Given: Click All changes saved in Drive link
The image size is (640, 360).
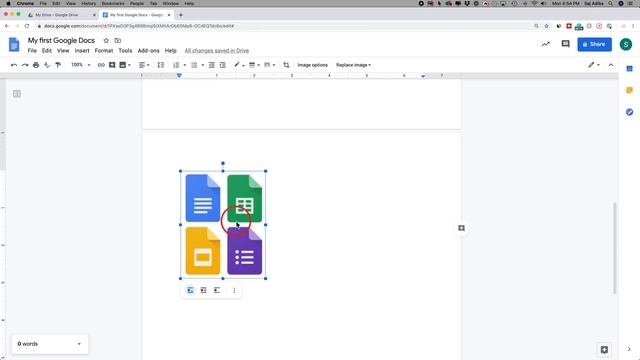Looking at the screenshot, I should coord(217,51).
